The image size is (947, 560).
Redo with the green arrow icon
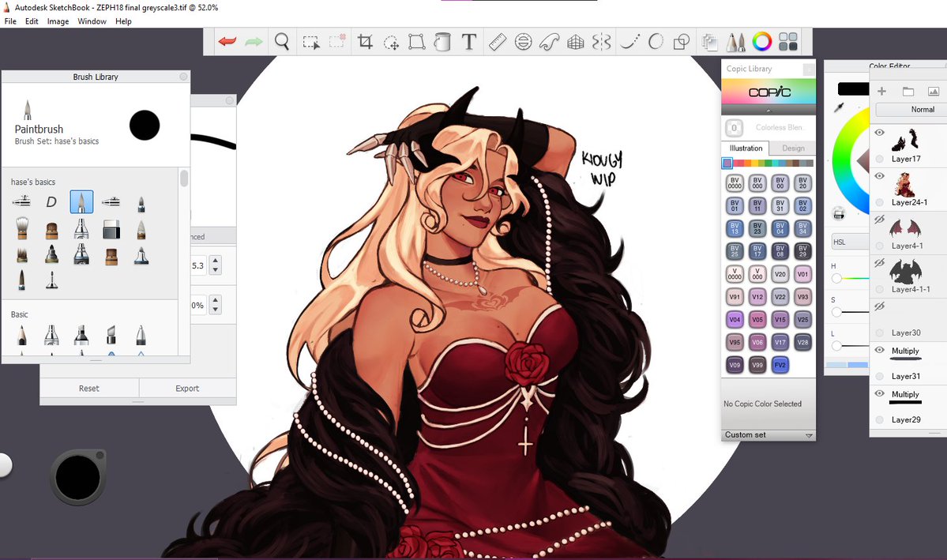coord(254,42)
